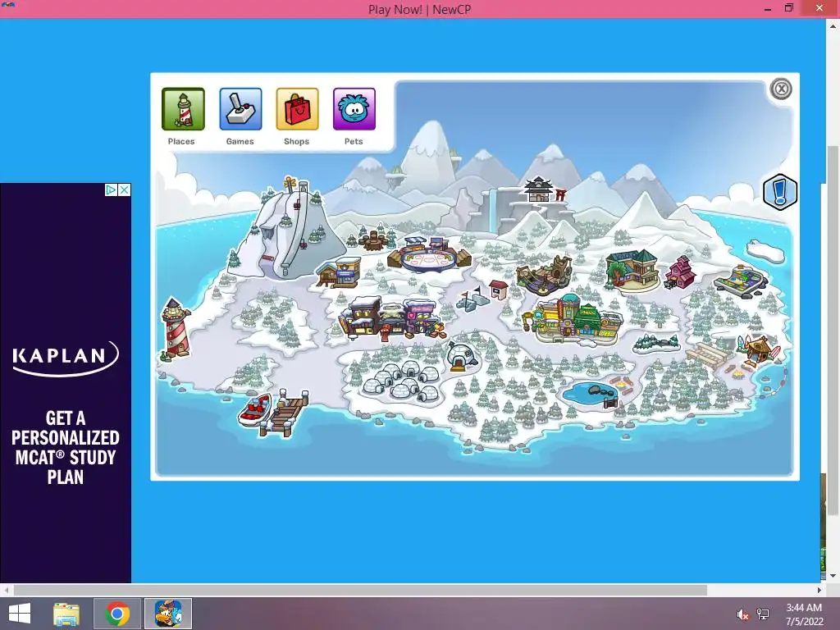Open the Places category on the map
This screenshot has width=840, height=630.
coord(183,109)
